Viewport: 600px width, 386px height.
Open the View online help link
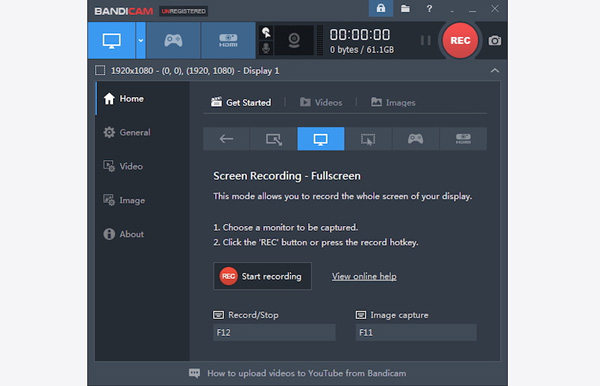point(364,276)
